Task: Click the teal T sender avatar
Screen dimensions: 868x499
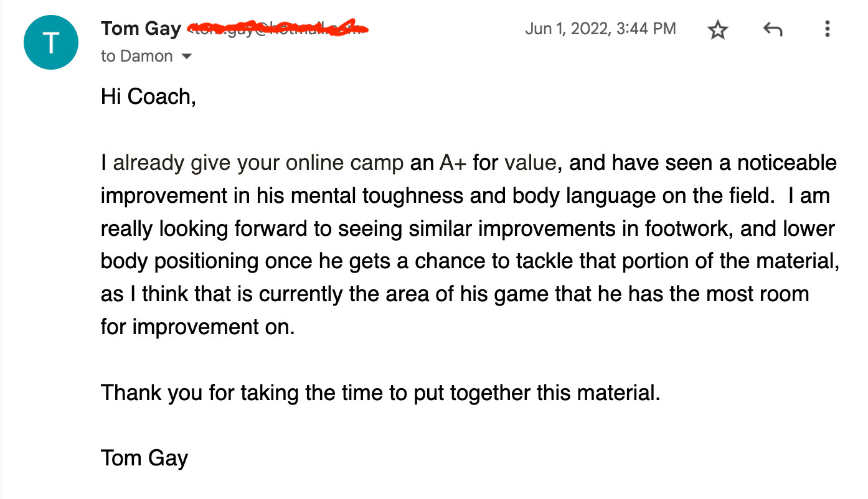Action: (51, 42)
